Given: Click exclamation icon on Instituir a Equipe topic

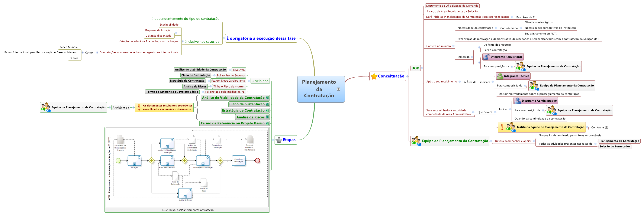Looking at the screenshot, I should [502, 127].
